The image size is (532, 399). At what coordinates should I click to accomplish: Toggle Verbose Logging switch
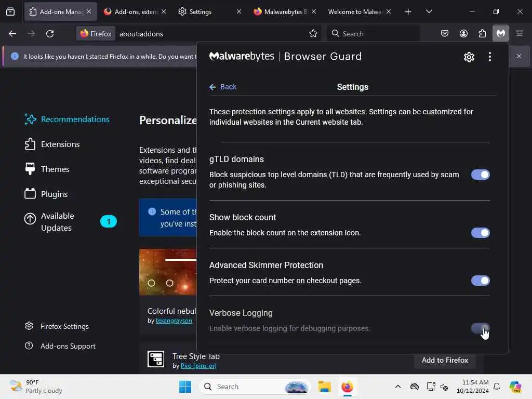point(480,328)
